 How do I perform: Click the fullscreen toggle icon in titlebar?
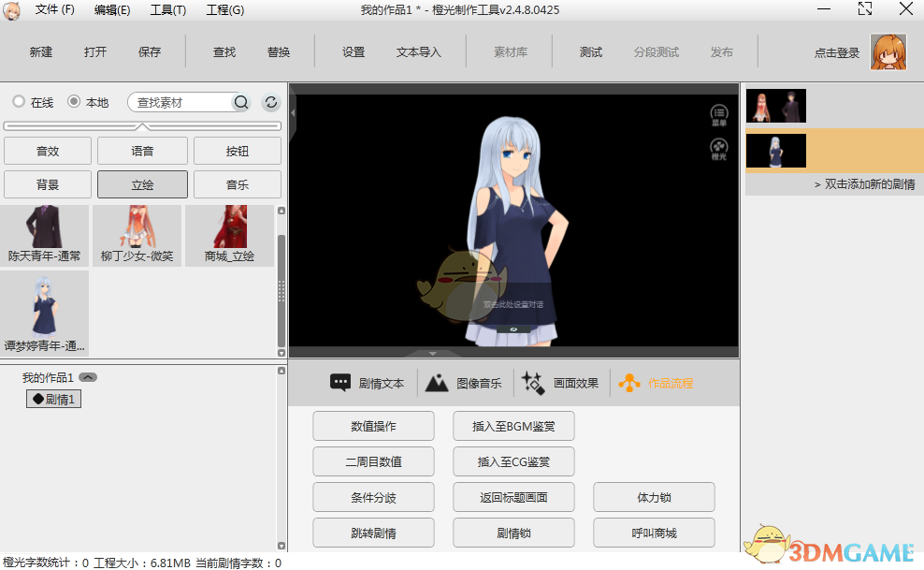pos(864,10)
